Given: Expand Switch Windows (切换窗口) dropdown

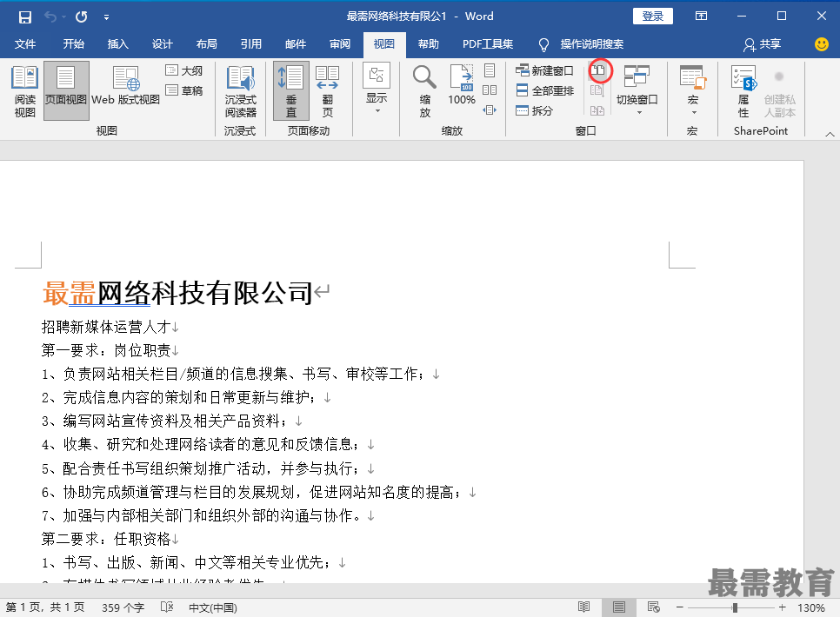Looking at the screenshot, I should tap(637, 90).
